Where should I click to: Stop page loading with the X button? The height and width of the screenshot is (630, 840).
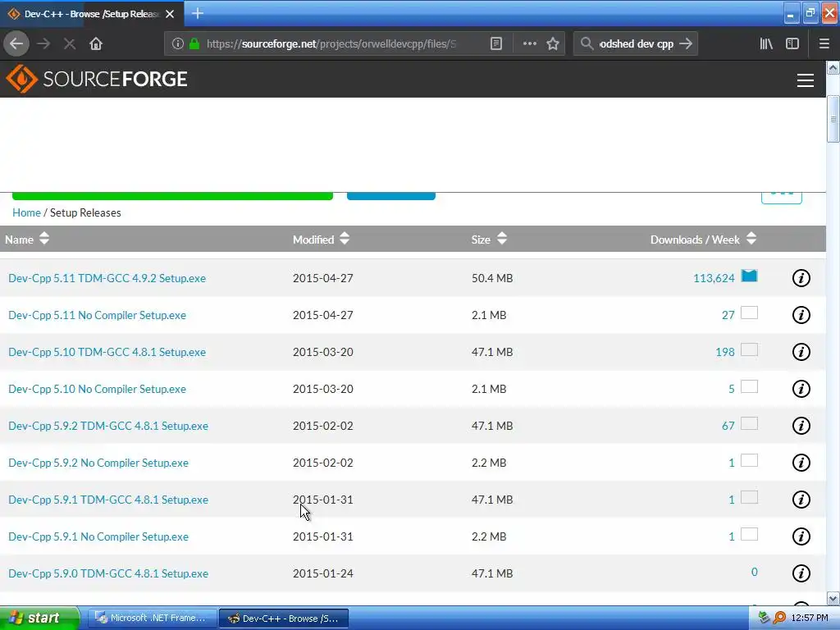tap(70, 44)
